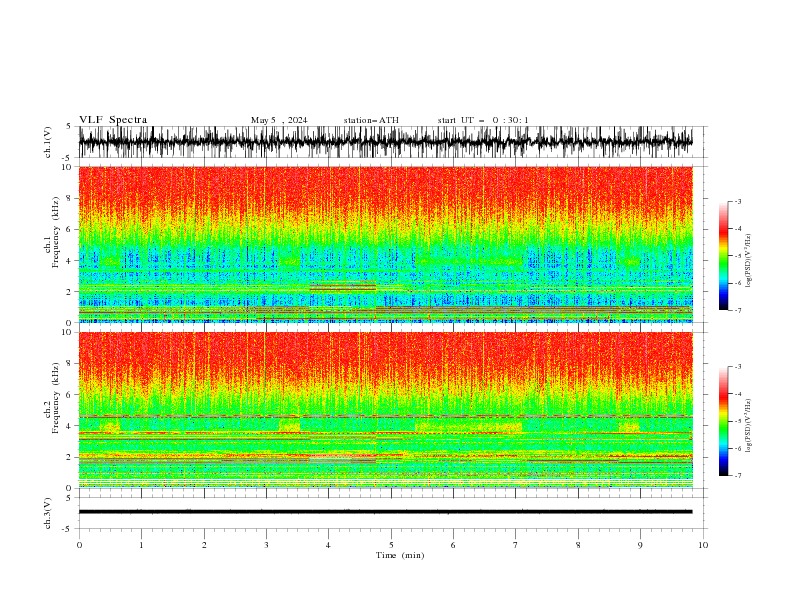Click the "station=ATH" label
Image resolution: width=792 pixels, height=612 pixels.
coord(371,120)
